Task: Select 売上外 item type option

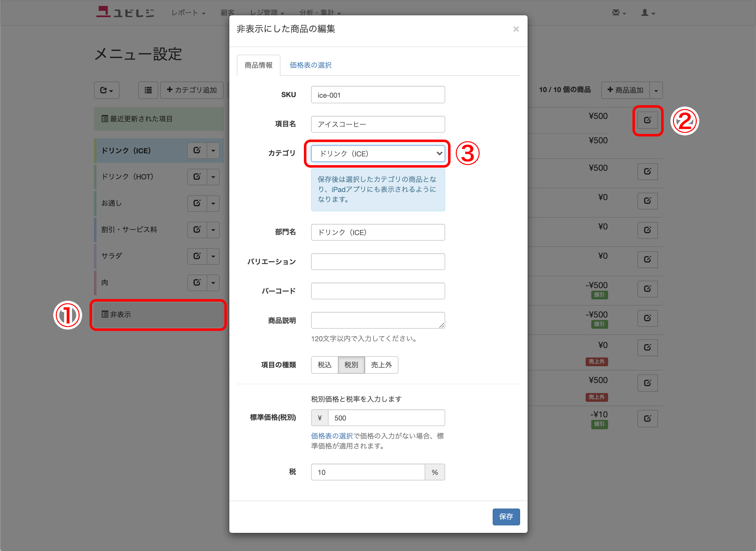Action: [381, 365]
